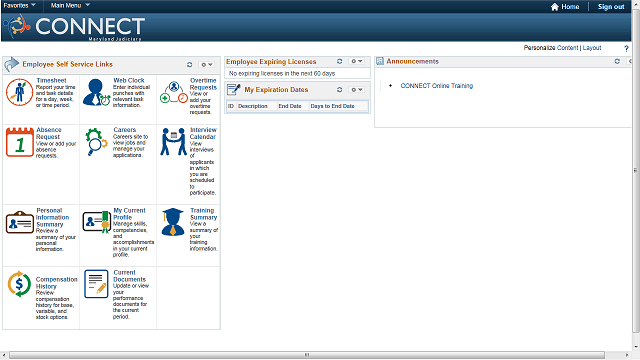Open the Compensation History link
The width and height of the screenshot is (640, 360).
(56, 283)
